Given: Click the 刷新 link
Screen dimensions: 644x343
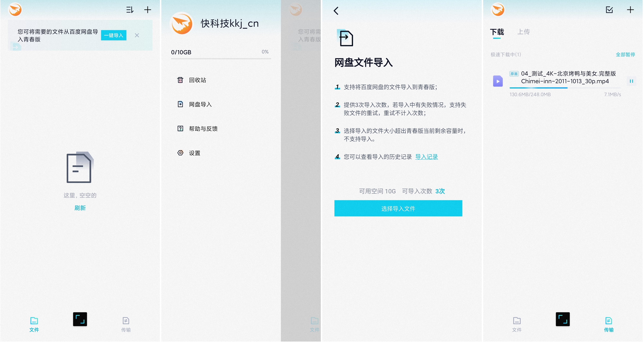Looking at the screenshot, I should point(80,208).
